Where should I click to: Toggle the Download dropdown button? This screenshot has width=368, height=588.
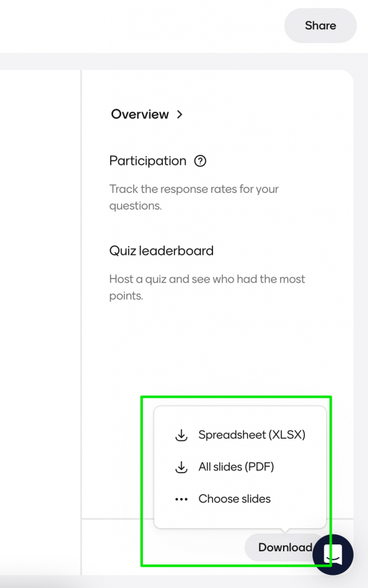tap(281, 547)
